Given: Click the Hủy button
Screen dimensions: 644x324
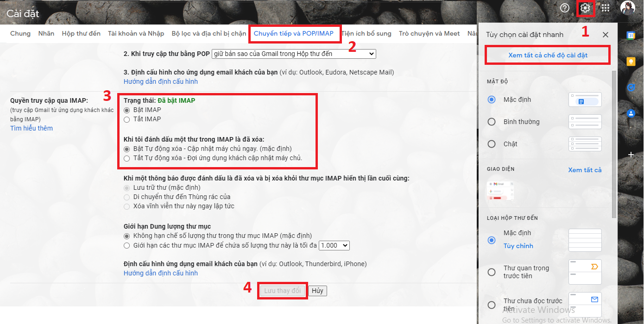Looking at the screenshot, I should click(317, 291).
